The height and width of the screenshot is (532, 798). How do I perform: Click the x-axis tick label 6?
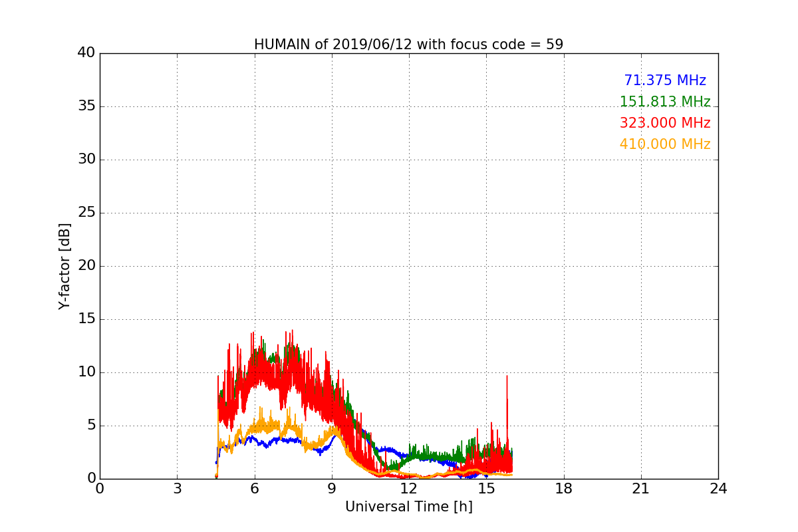[x=254, y=489]
